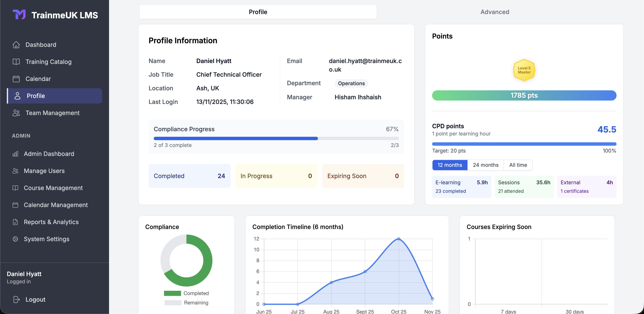Open Course Management from sidebar
Viewport: 644px width, 314px height.
click(53, 188)
